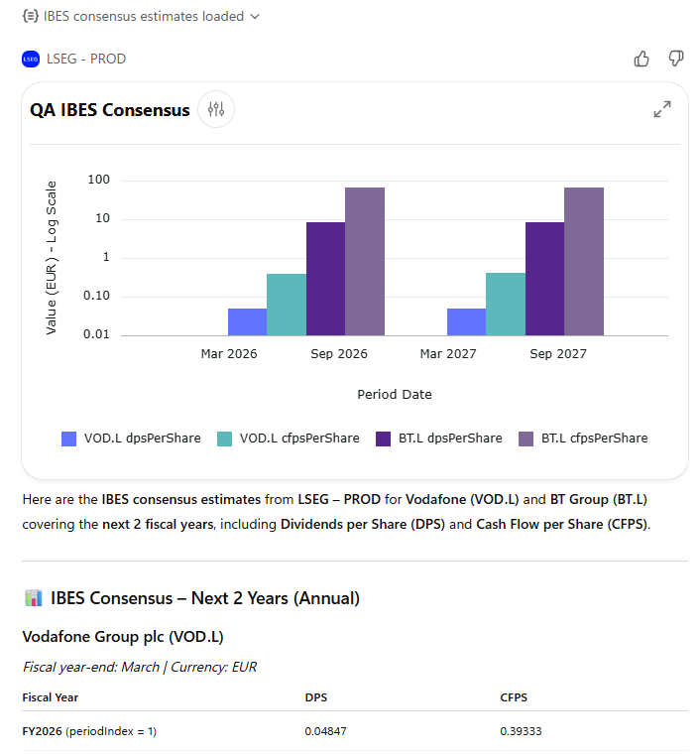Expand the chevron after IBES consensus estimates loaded

point(256,16)
